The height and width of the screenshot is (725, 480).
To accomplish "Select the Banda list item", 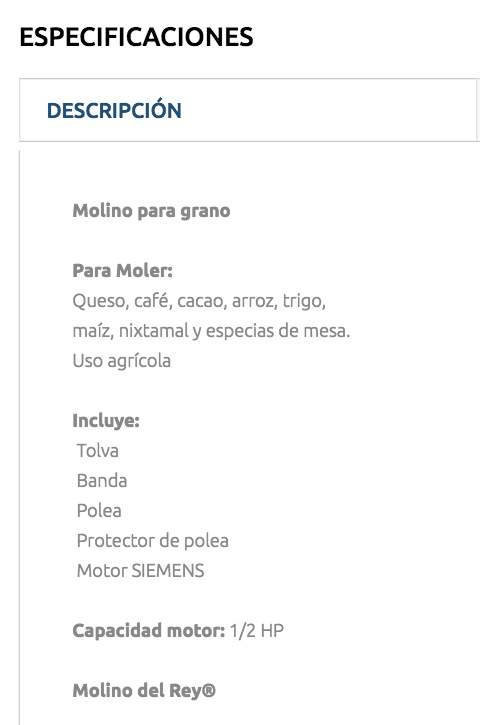I will pyautogui.click(x=102, y=481).
